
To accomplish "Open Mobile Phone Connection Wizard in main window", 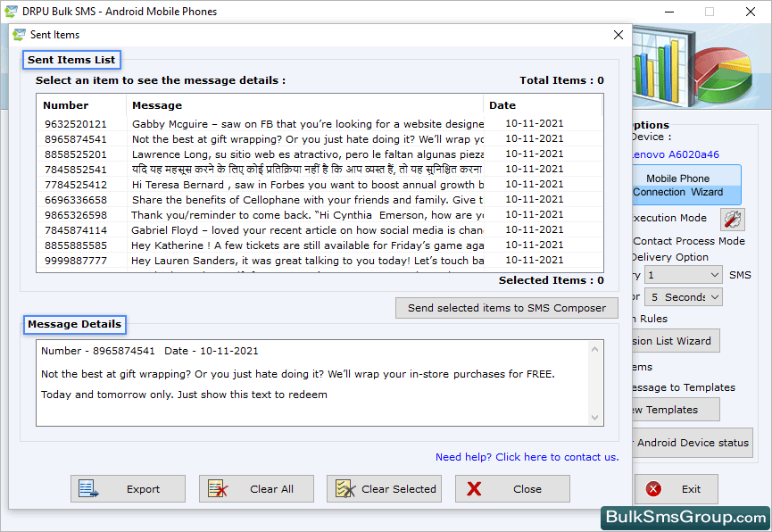I will [x=686, y=185].
